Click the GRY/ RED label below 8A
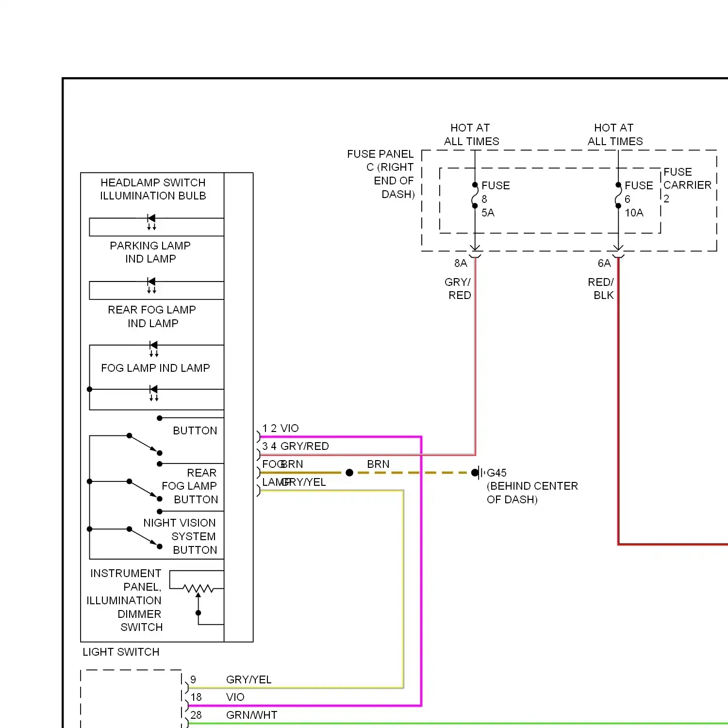 (458, 288)
